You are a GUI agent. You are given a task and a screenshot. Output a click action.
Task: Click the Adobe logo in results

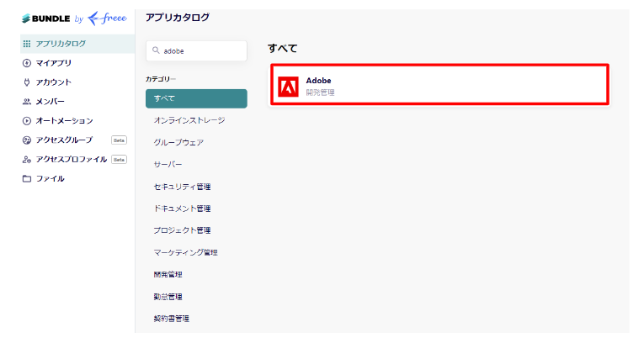click(x=288, y=87)
